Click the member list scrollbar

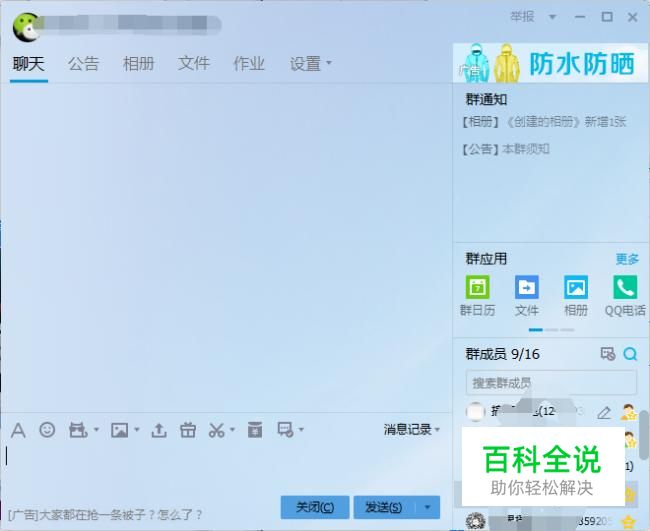[x=643, y=433]
